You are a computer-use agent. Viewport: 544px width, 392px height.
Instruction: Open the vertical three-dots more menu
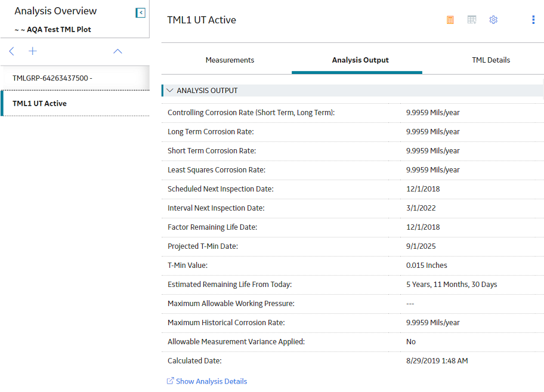533,20
